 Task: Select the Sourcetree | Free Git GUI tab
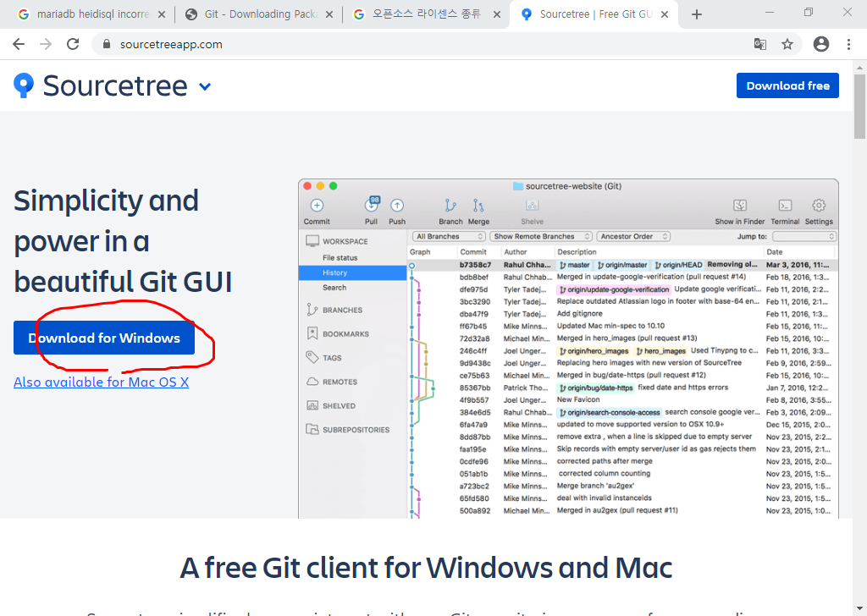[594, 14]
